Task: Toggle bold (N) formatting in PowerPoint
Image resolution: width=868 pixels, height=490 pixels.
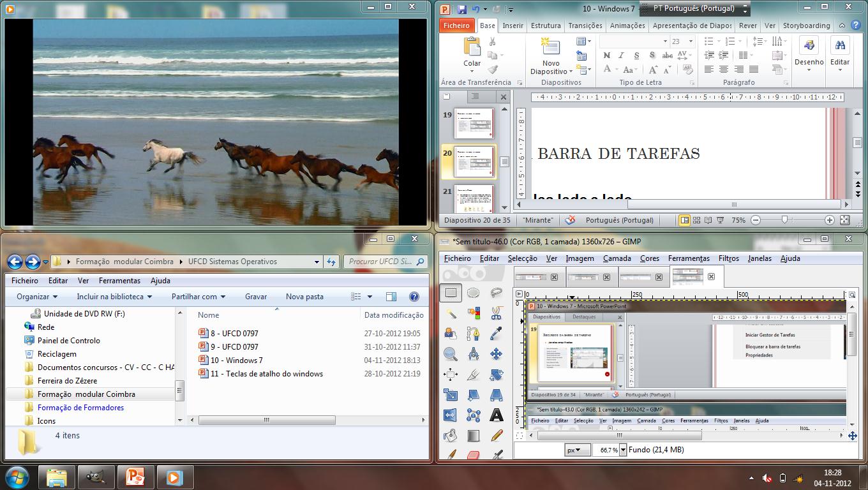Action: click(606, 56)
